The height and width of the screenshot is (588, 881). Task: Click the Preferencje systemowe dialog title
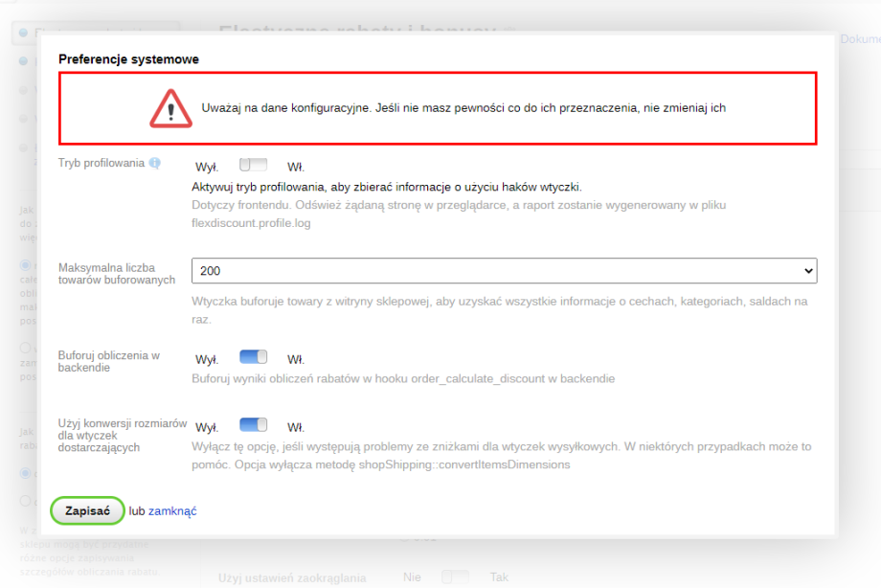coord(128,58)
